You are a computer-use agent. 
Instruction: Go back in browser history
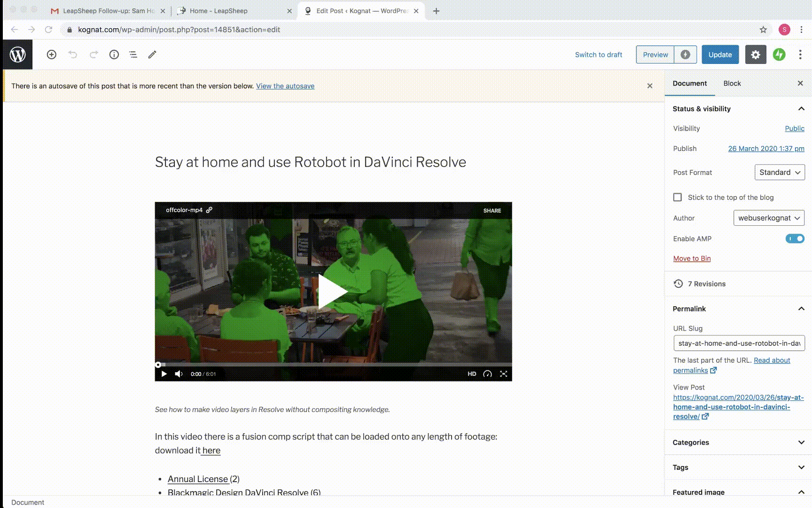click(x=15, y=30)
